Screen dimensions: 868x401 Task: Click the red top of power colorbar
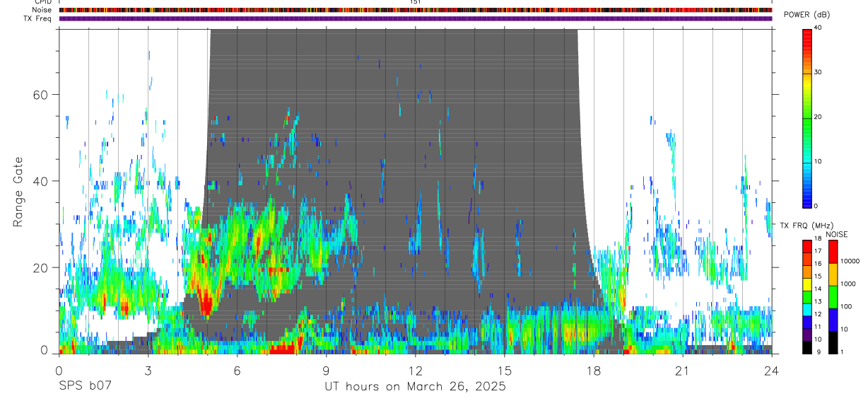(807, 35)
